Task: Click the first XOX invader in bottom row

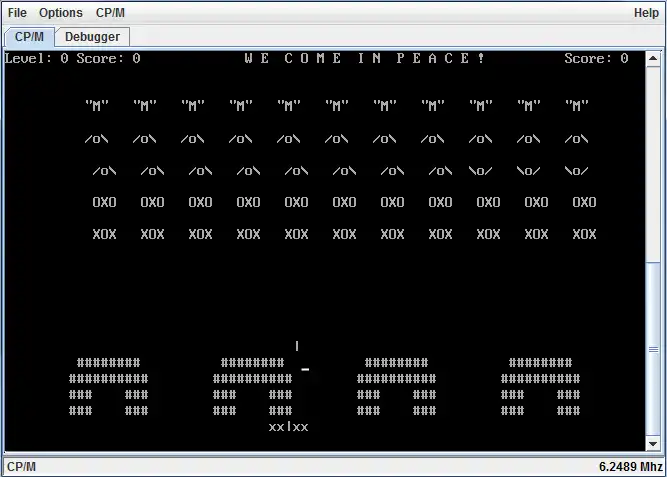Action: 105,234
